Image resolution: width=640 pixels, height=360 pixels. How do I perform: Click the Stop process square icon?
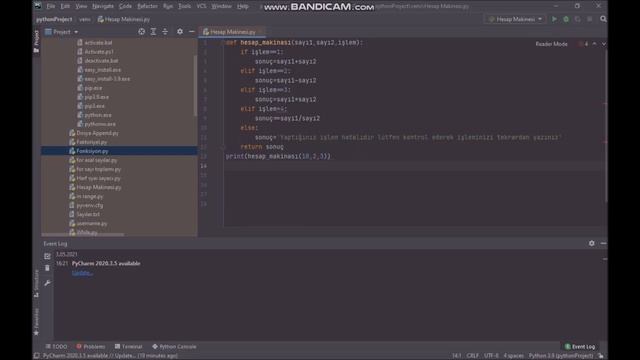589,19
